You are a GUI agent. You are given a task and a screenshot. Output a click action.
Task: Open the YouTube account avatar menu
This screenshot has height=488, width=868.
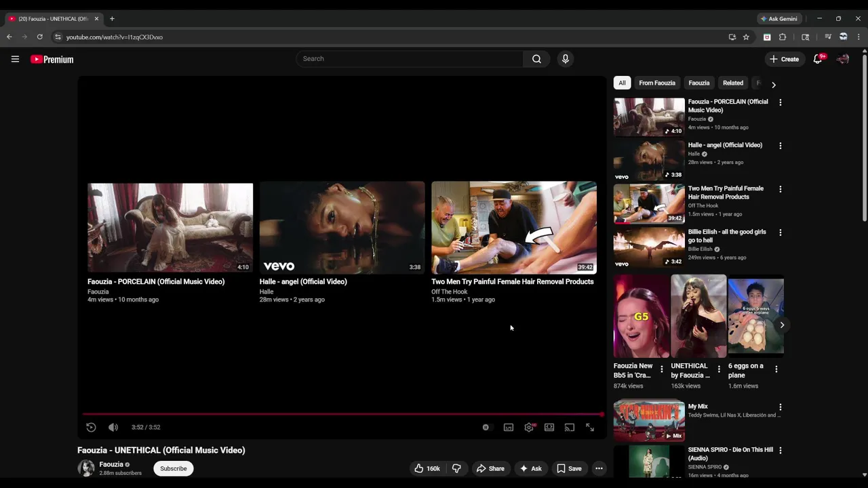click(843, 59)
